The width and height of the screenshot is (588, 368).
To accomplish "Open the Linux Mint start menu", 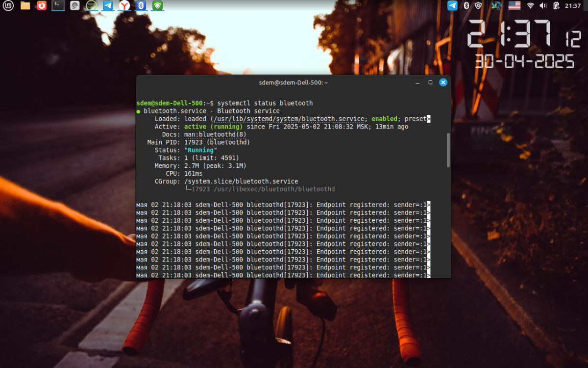I will point(8,5).
